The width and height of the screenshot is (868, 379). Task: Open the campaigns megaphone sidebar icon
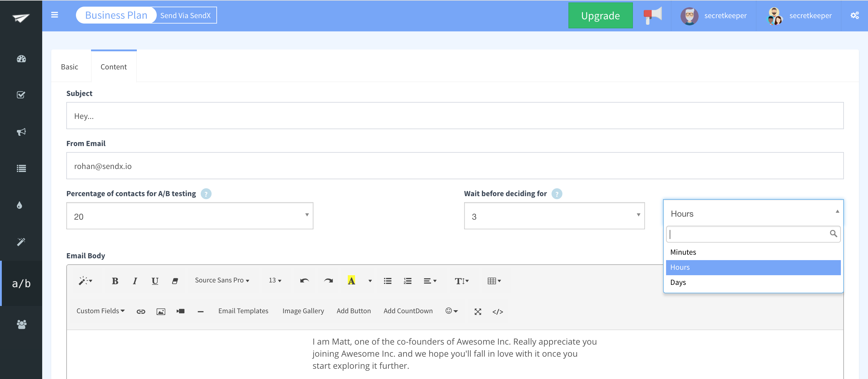point(21,132)
